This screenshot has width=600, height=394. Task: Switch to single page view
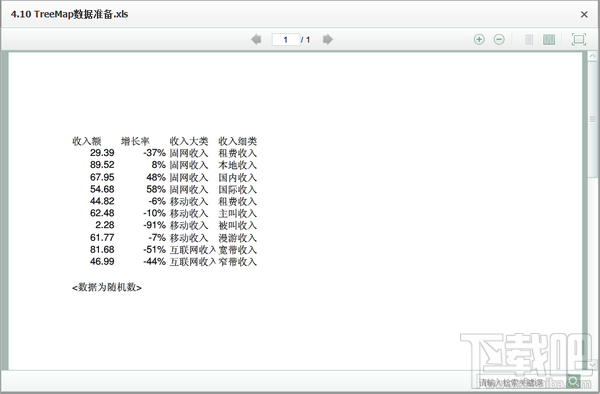pos(529,39)
